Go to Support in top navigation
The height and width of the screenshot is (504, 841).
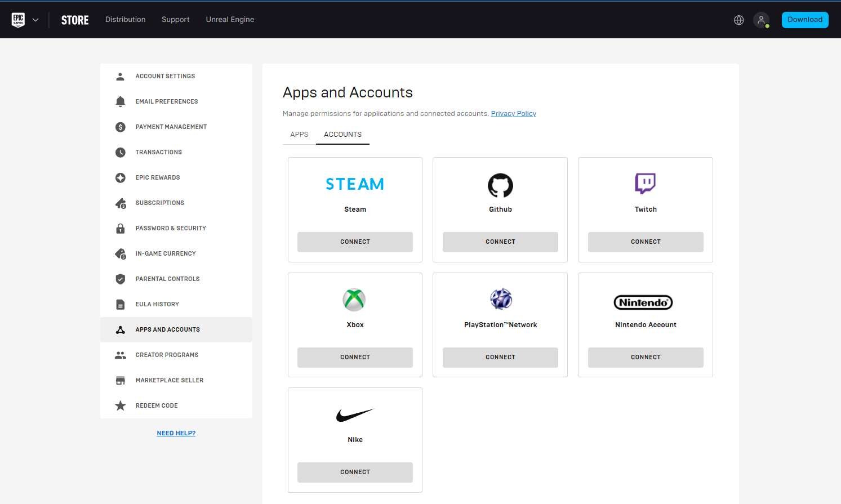point(176,20)
